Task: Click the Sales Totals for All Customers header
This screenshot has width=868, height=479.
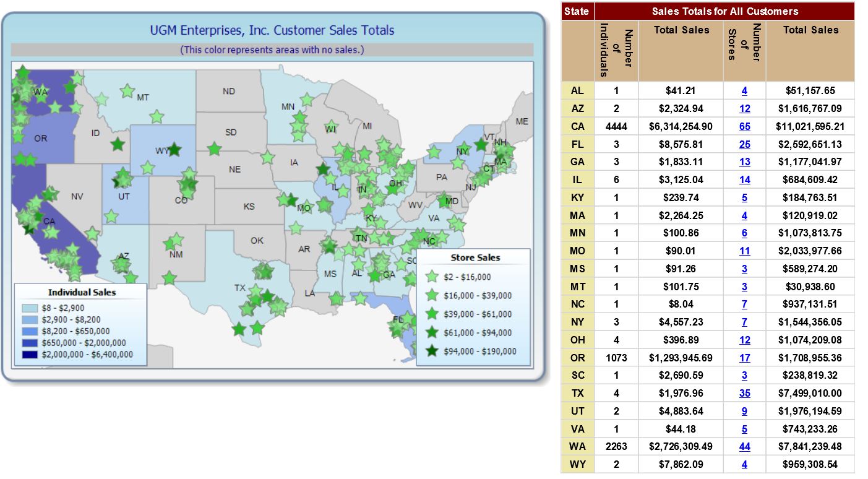Action: point(724,11)
